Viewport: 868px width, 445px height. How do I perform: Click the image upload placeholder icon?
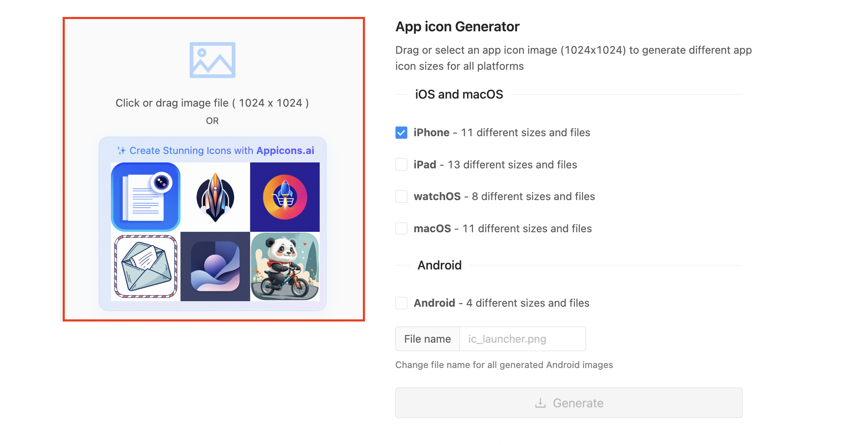pos(212,60)
